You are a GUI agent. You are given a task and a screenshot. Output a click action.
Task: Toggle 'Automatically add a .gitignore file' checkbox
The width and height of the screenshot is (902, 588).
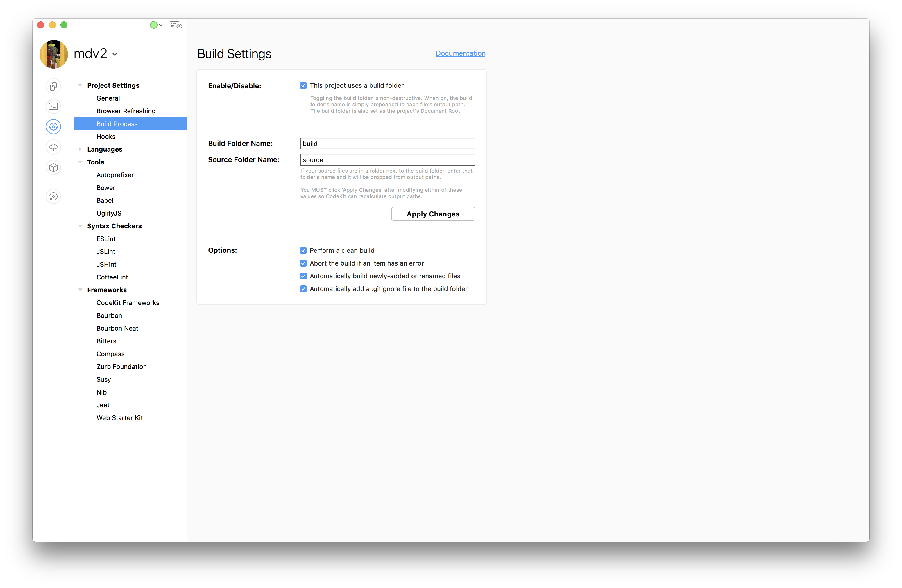pos(303,289)
